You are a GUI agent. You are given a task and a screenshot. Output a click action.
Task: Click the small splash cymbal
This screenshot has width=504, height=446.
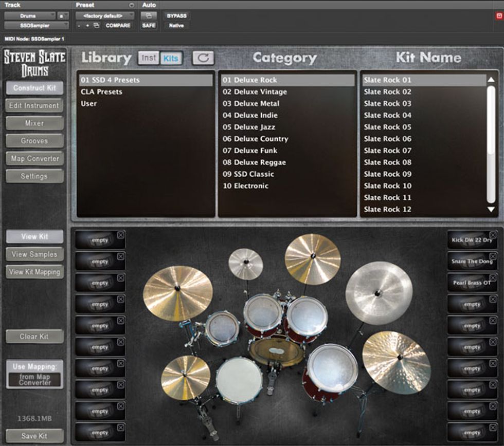point(246,264)
